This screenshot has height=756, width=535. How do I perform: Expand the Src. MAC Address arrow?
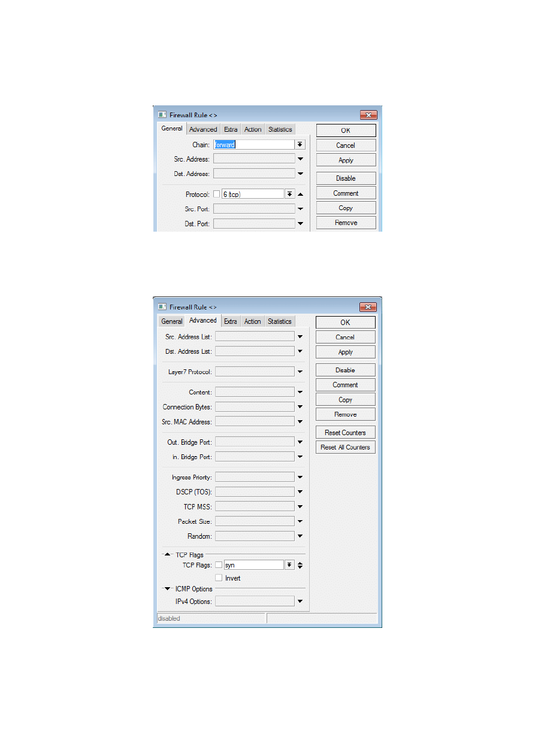click(x=300, y=422)
